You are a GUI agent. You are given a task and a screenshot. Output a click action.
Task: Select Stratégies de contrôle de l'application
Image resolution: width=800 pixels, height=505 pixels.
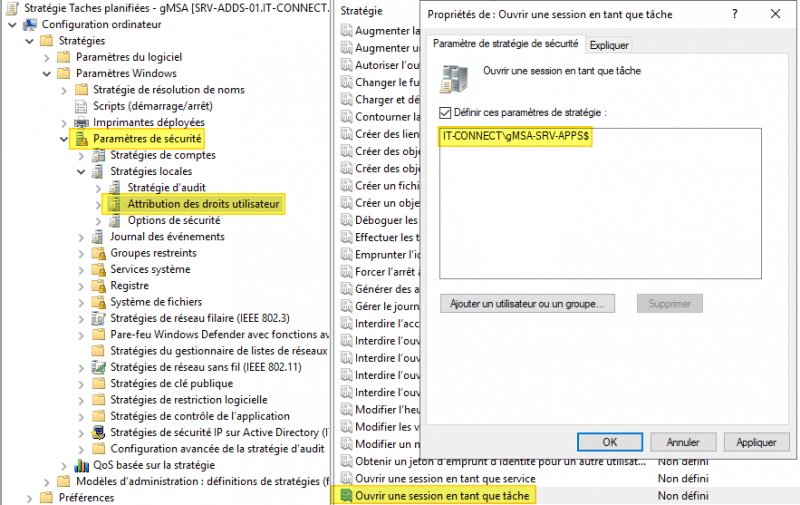200,416
